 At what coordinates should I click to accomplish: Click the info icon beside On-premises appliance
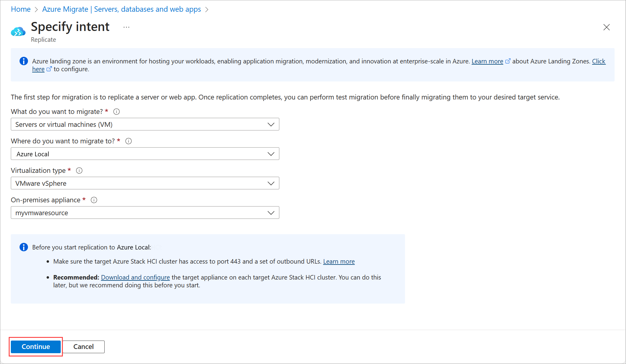click(x=94, y=200)
